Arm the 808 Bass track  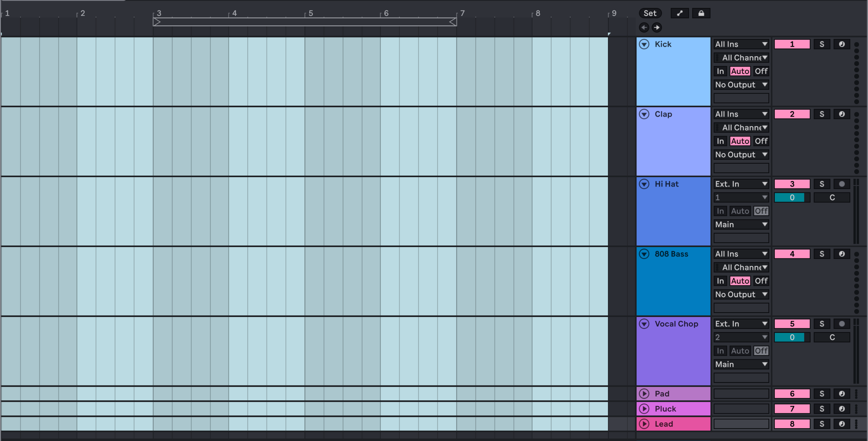click(841, 254)
